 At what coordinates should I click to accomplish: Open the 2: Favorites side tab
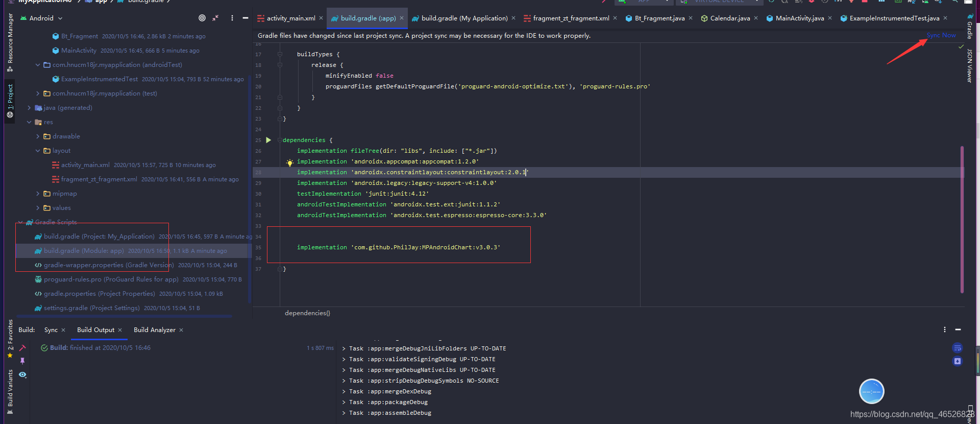pos(10,339)
